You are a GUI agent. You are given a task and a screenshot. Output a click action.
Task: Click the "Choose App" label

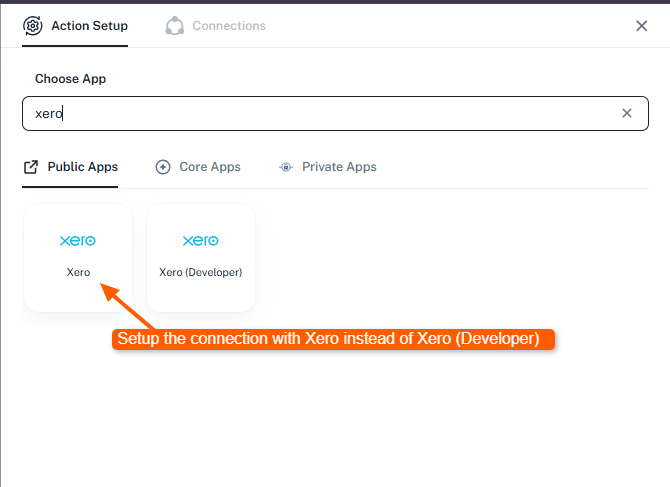coord(71,79)
